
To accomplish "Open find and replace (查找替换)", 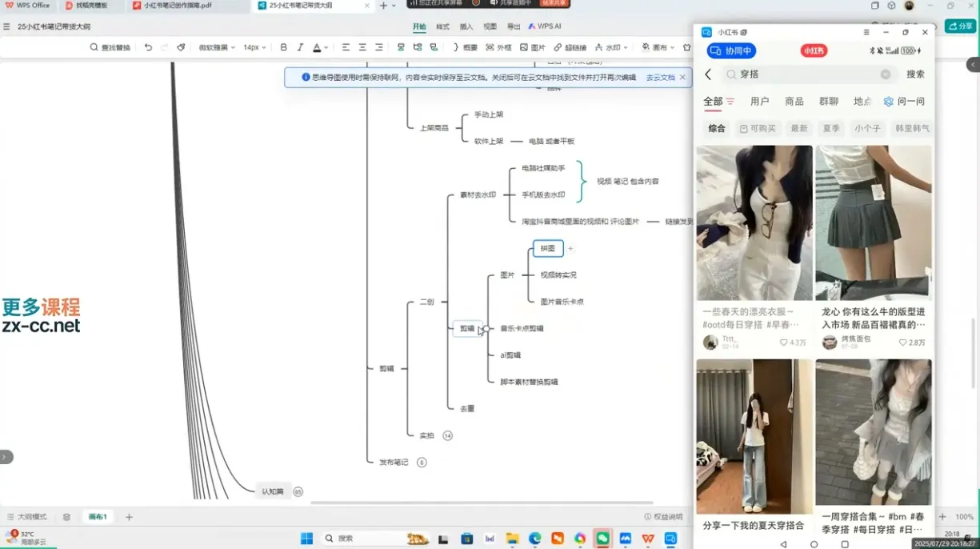I will (x=110, y=47).
